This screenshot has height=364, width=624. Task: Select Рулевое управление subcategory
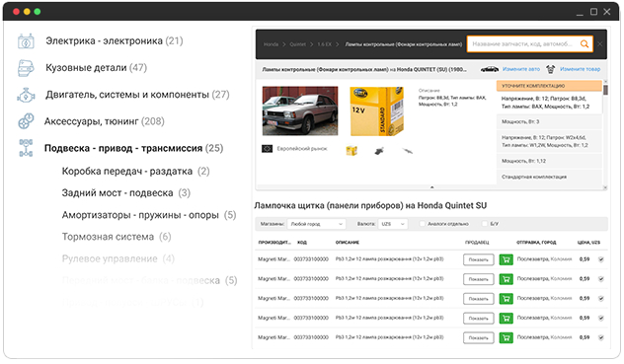click(118, 259)
